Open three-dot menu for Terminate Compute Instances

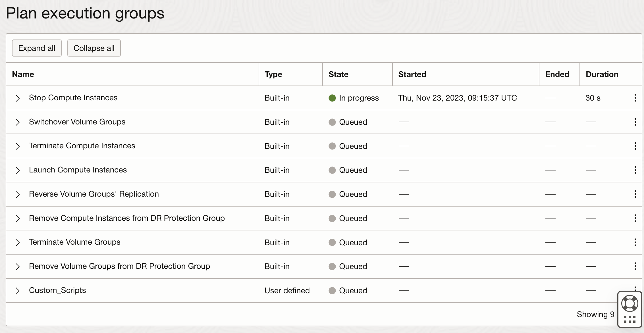coord(635,146)
